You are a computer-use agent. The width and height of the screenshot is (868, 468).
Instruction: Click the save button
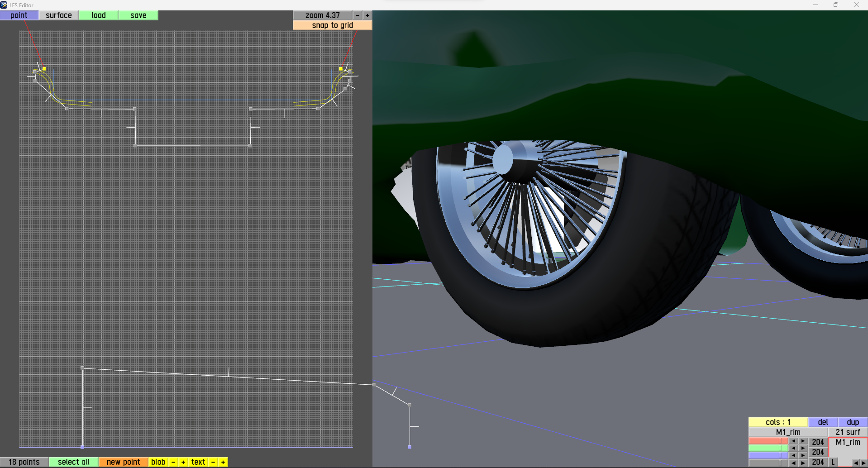coord(138,15)
